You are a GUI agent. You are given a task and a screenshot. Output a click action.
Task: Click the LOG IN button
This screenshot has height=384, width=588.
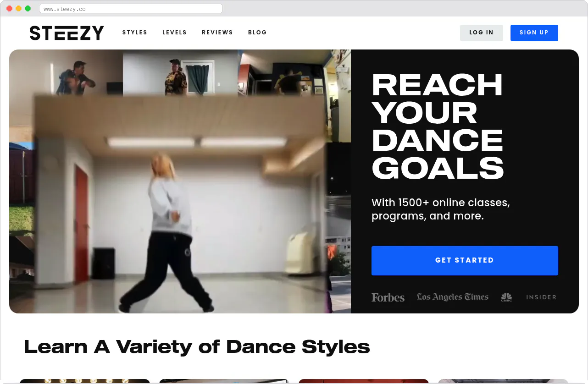(481, 33)
